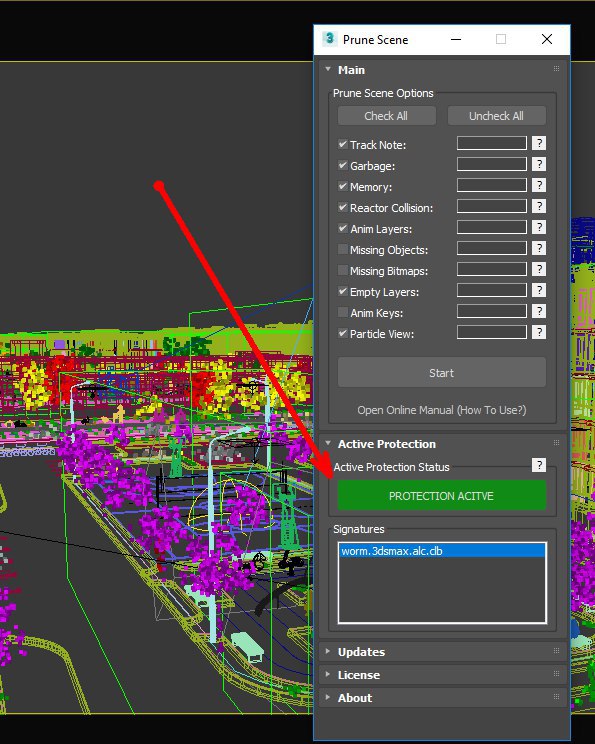Open Active Protection Status help icon
The width and height of the screenshot is (595, 744).
click(x=539, y=465)
